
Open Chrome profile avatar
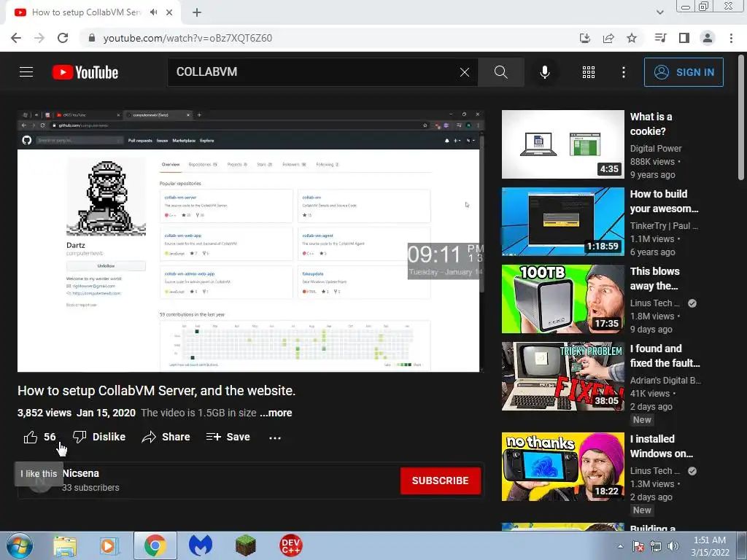pos(708,38)
